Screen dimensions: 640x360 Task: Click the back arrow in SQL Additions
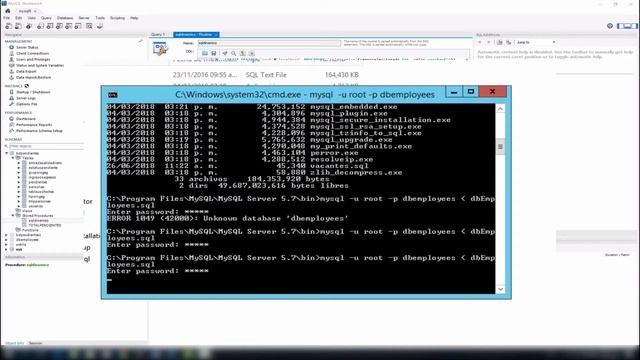click(480, 42)
